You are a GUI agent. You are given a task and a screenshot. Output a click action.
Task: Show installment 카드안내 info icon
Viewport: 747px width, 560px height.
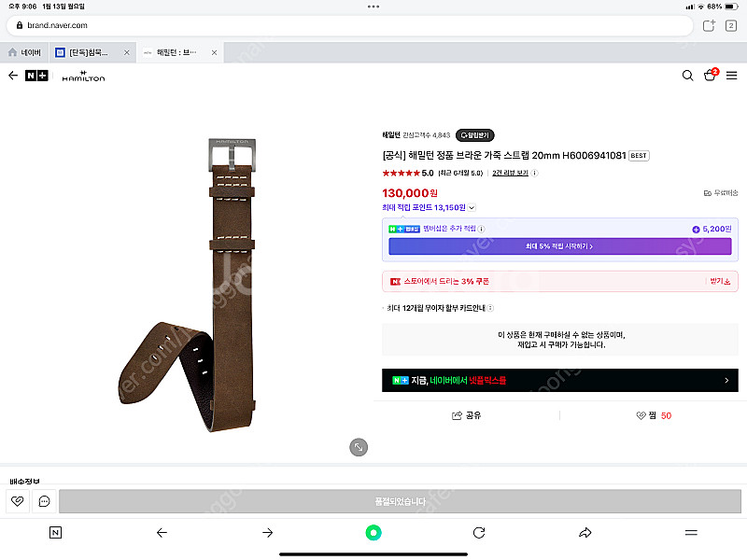[x=490, y=308]
